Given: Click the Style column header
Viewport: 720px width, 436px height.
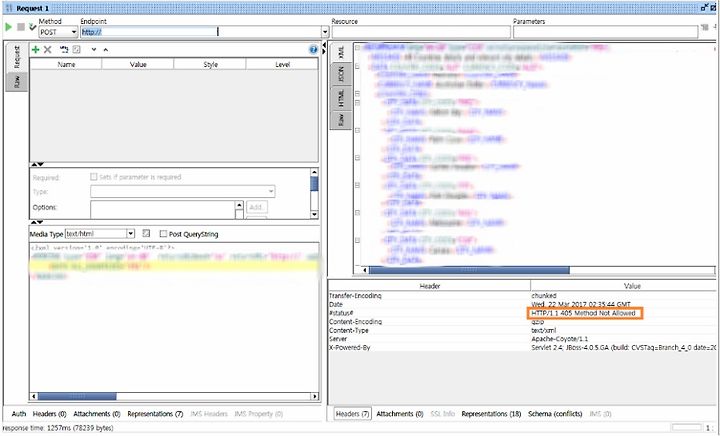Looking at the screenshot, I should 210,64.
